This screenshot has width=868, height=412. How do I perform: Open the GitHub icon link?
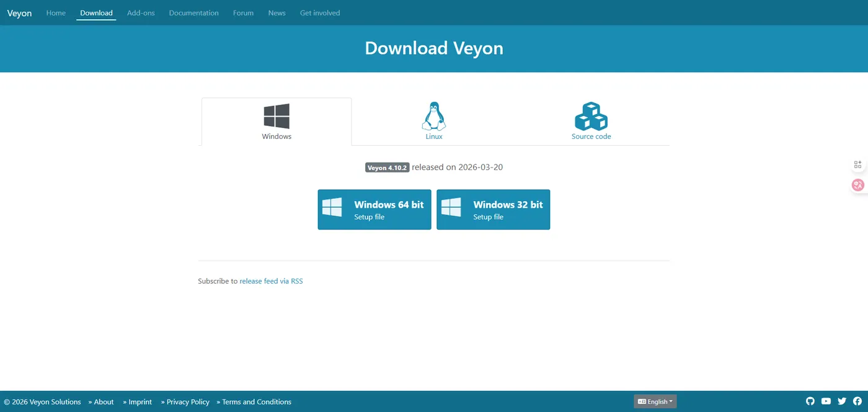(810, 401)
